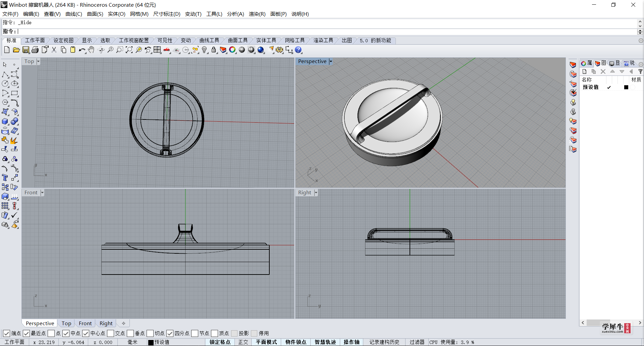
Task: Toggle 物件锁点 in status bar
Action: (296, 342)
